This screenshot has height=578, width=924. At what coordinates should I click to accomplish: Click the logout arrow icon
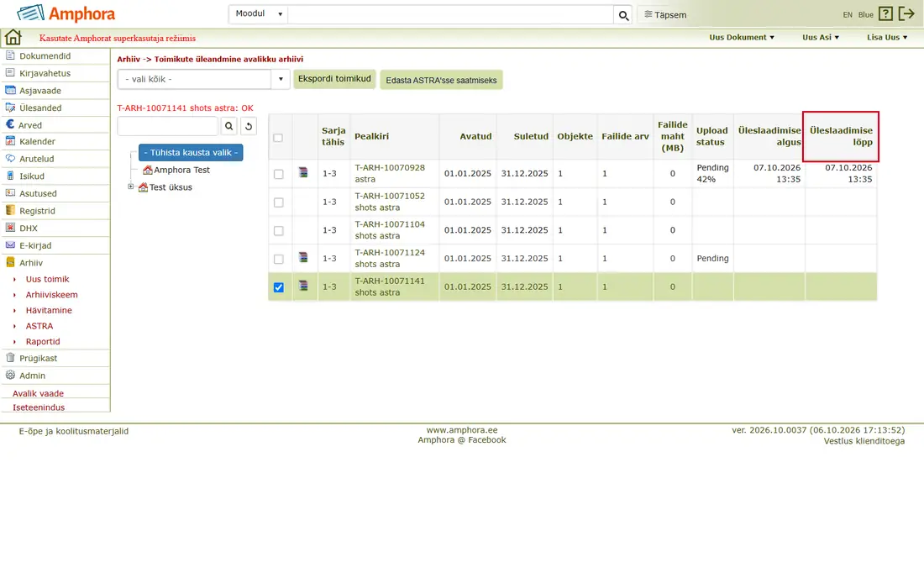pos(906,13)
